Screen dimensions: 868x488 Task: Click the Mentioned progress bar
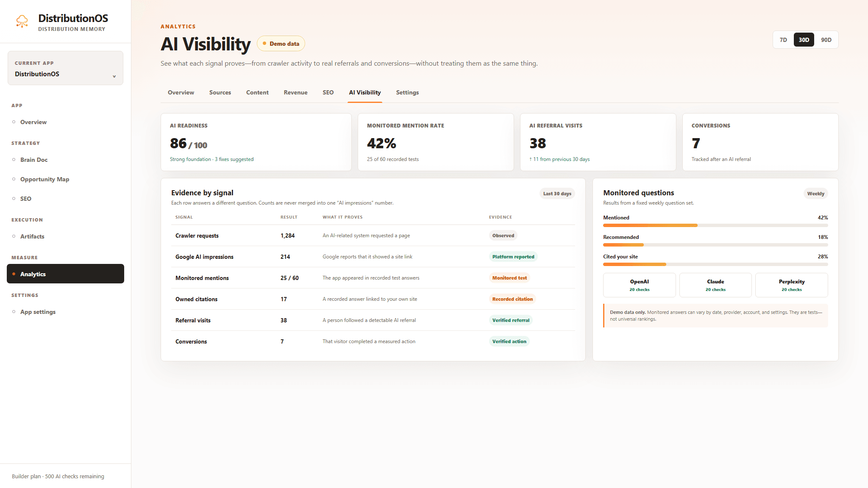click(715, 225)
